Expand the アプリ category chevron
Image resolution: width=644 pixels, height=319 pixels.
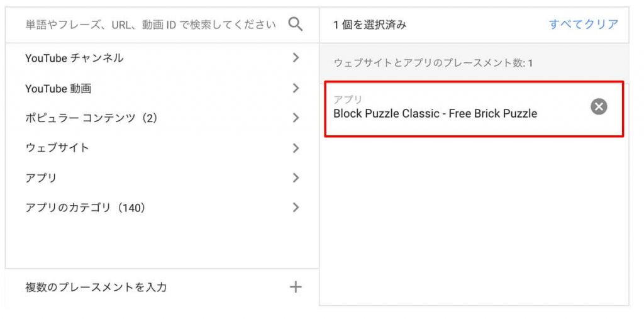point(296,177)
